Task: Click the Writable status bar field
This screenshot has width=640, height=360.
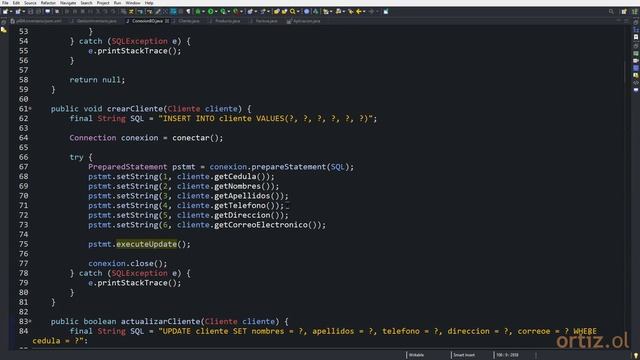Action: (416, 355)
